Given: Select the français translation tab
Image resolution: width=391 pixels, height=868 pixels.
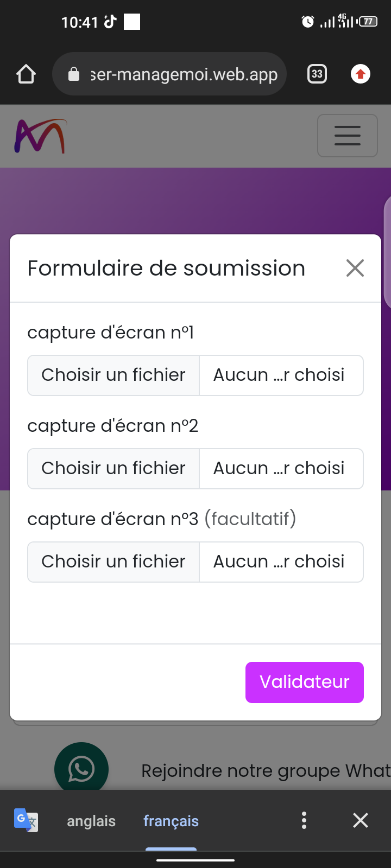Looking at the screenshot, I should coord(171,821).
